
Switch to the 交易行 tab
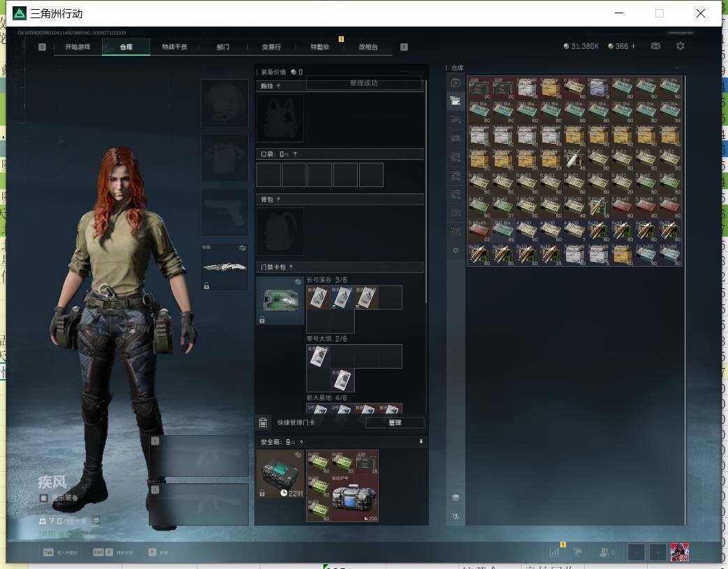[x=271, y=47]
